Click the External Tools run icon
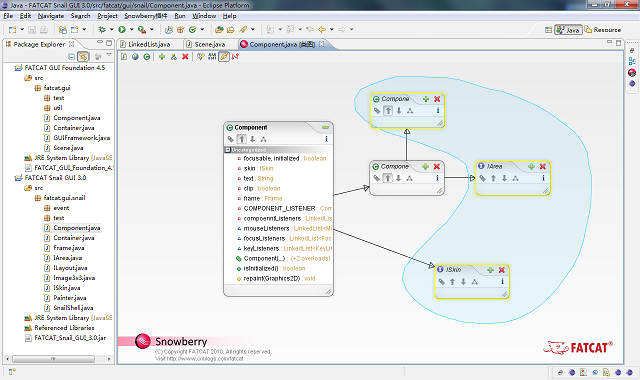This screenshot has height=380, width=640. tap(142, 29)
